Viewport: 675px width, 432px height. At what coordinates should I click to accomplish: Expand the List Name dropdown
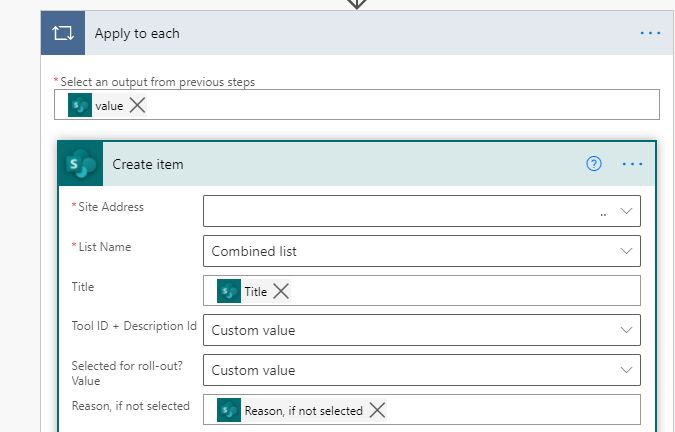626,251
